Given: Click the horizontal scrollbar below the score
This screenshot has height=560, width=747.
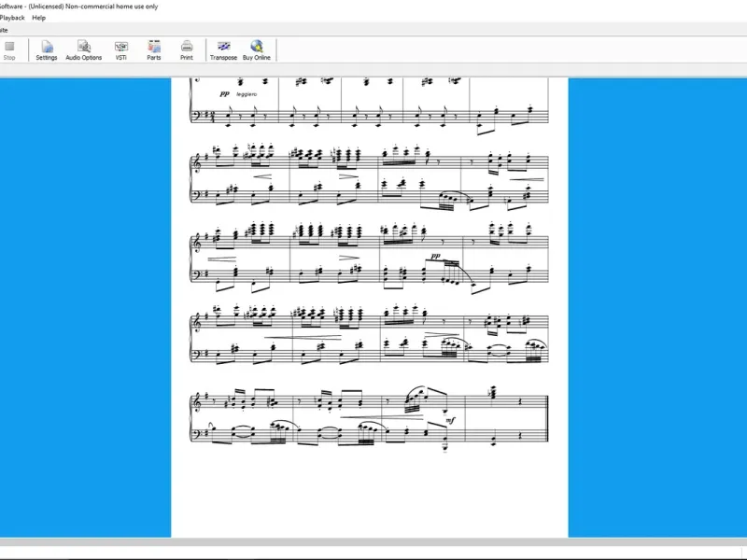Looking at the screenshot, I should pos(373,542).
